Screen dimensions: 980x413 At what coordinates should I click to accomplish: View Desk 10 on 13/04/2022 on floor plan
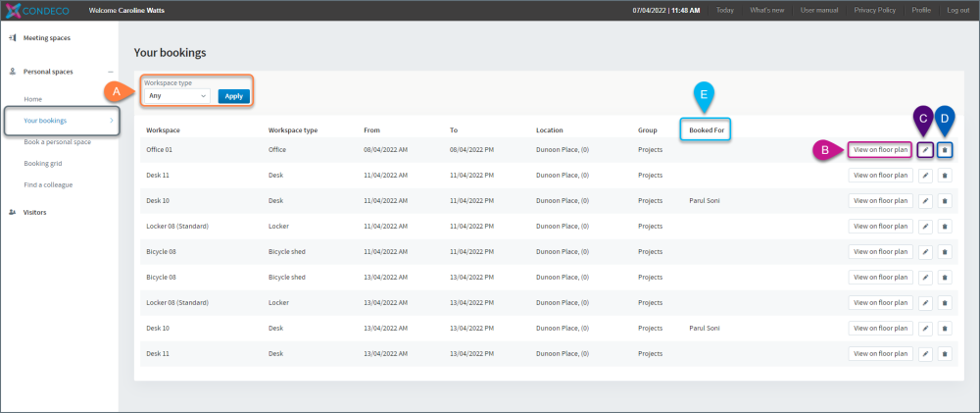click(881, 328)
